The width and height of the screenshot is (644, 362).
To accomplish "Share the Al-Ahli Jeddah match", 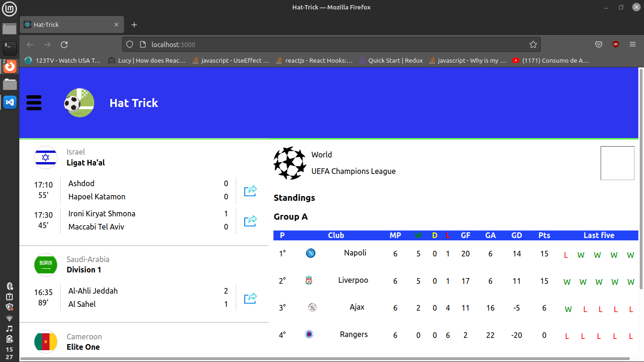I will [x=250, y=298].
